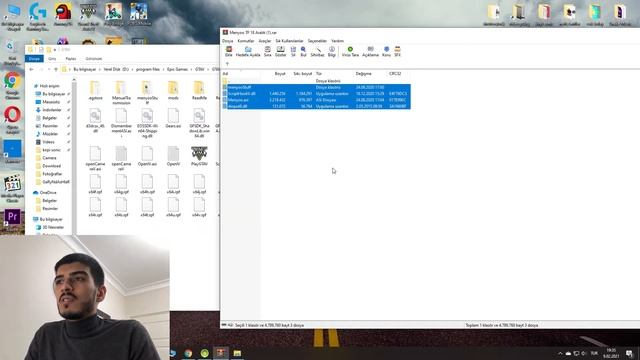Open the Opera browser desktop shortcut
This screenshot has height=360, width=640.
(12, 120)
